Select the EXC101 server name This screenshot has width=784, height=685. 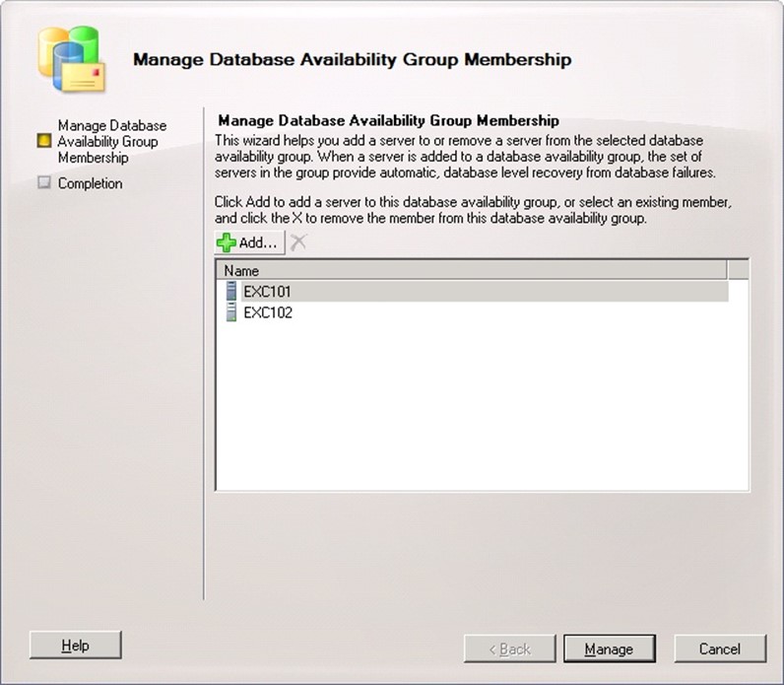tap(267, 292)
